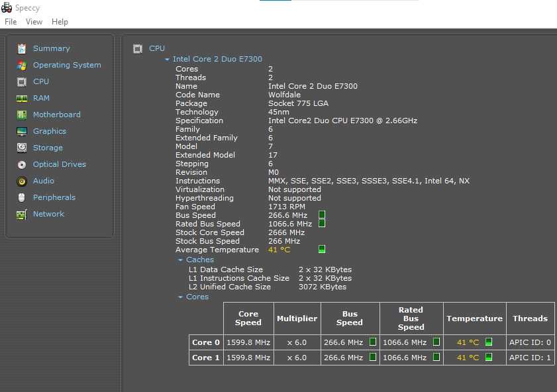Open the Peripherals section link
The image size is (557, 392).
[x=54, y=197]
